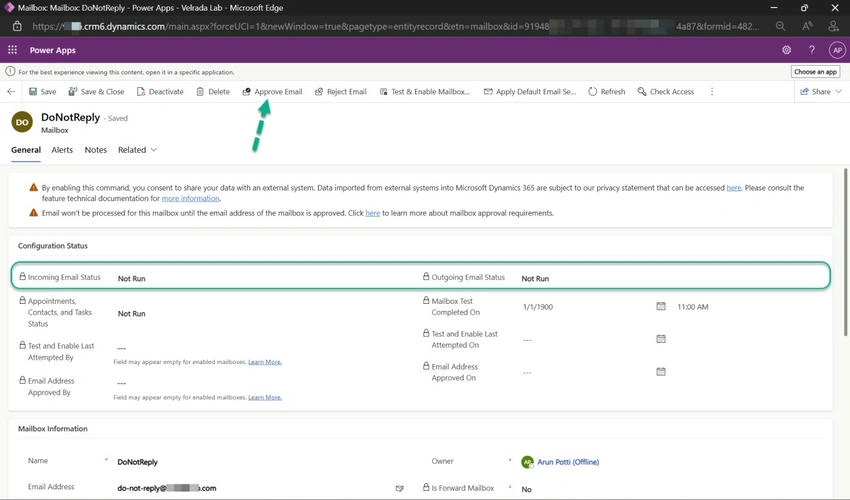Open the more commands overflow menu
Image resolution: width=850 pixels, height=500 pixels.
pos(712,92)
